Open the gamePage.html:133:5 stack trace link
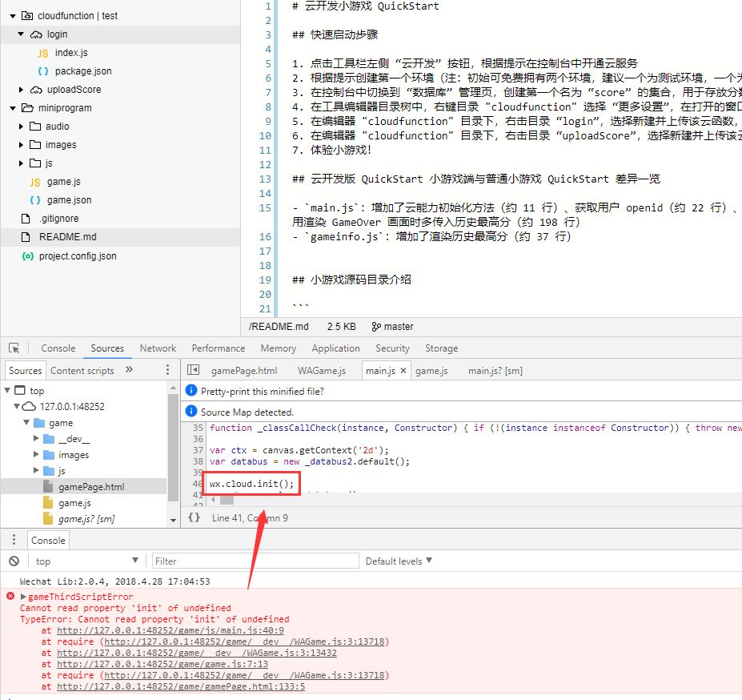The width and height of the screenshot is (742, 700). pos(181,686)
